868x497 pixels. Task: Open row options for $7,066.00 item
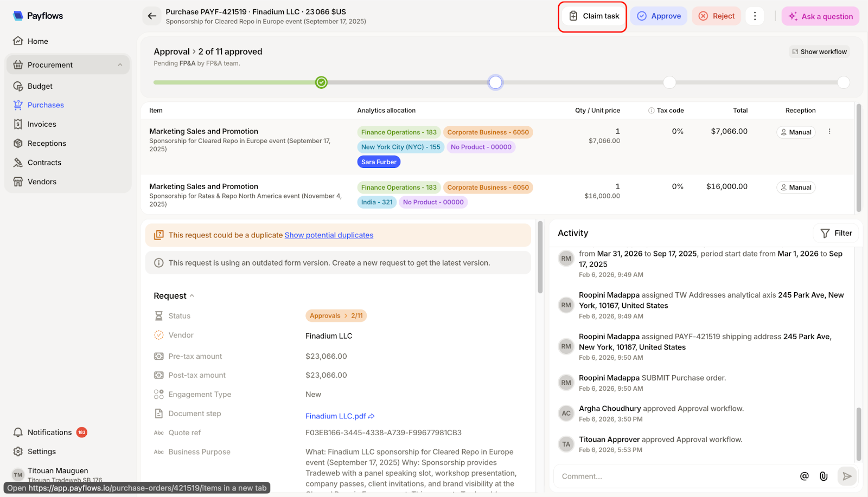coord(829,132)
